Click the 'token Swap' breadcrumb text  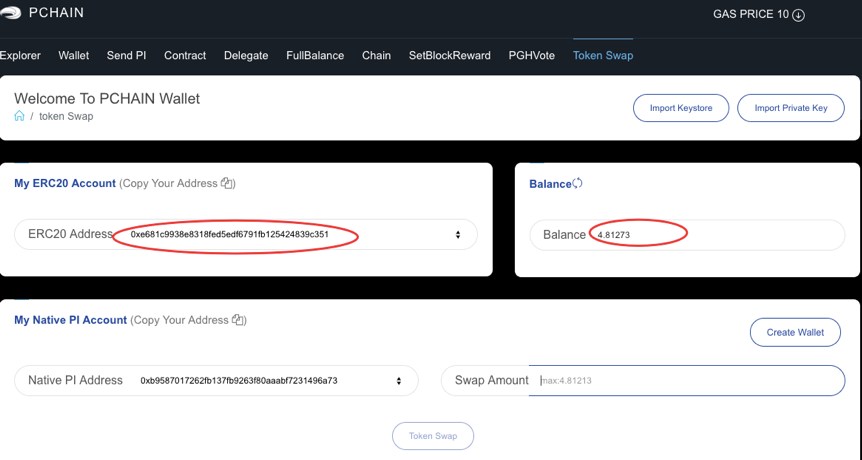click(x=66, y=116)
